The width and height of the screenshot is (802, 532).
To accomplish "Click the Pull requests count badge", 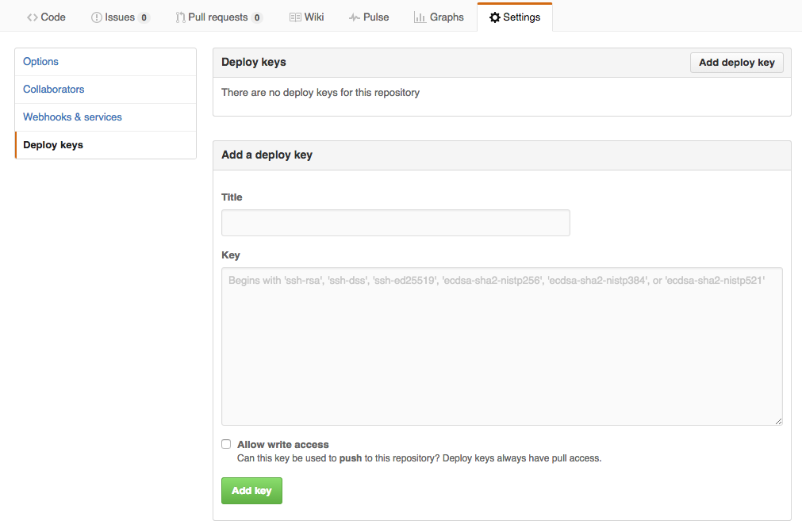I will 257,17.
